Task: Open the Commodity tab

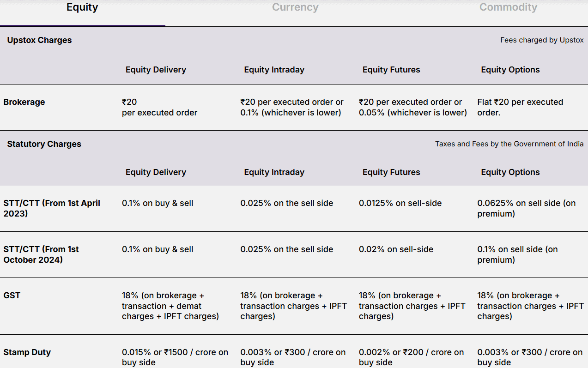Action: (x=508, y=7)
